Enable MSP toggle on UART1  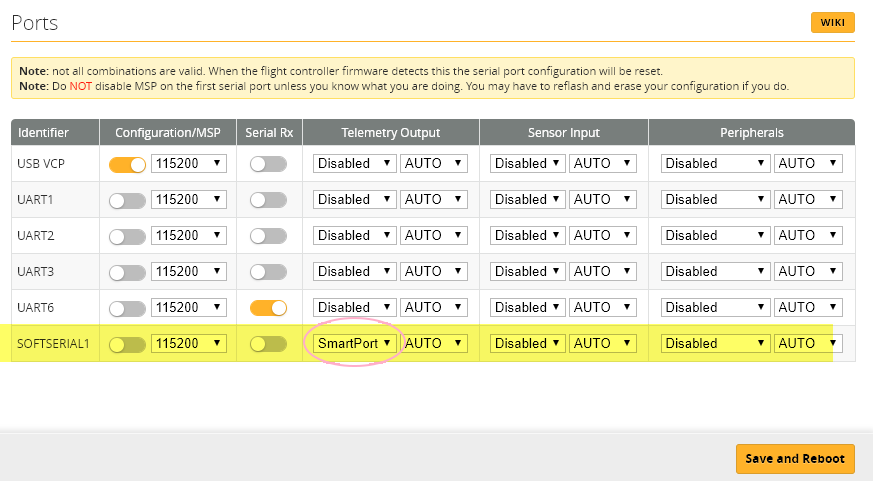[x=127, y=200]
